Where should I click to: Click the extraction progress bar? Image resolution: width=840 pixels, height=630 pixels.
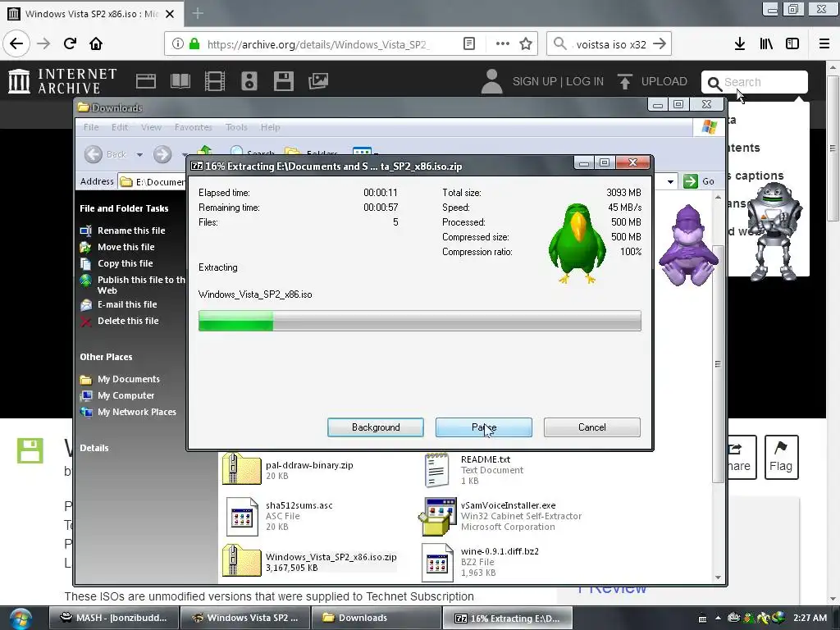(419, 321)
